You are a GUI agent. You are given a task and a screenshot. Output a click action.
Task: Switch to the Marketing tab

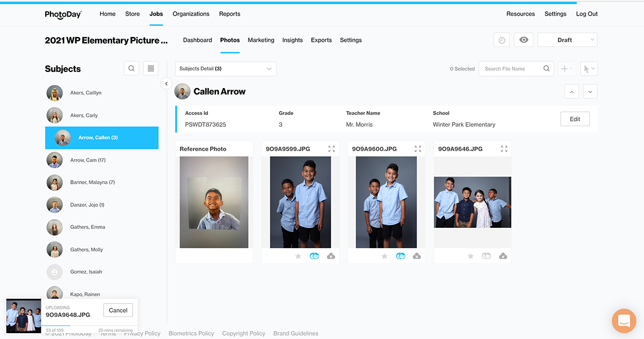(x=261, y=40)
